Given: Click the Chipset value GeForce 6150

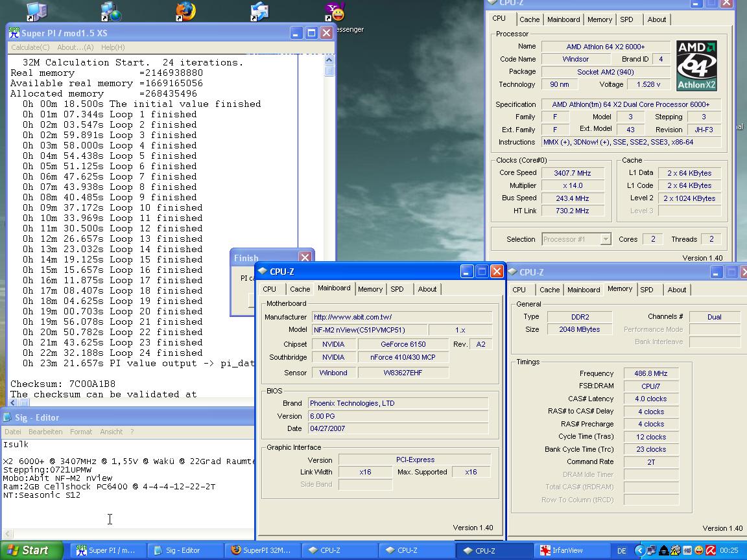Looking at the screenshot, I should (x=403, y=344).
